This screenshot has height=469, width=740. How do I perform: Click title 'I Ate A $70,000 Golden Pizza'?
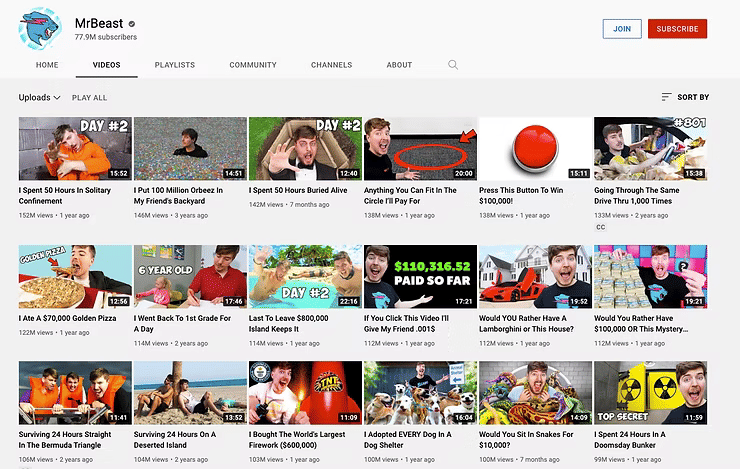[67, 318]
